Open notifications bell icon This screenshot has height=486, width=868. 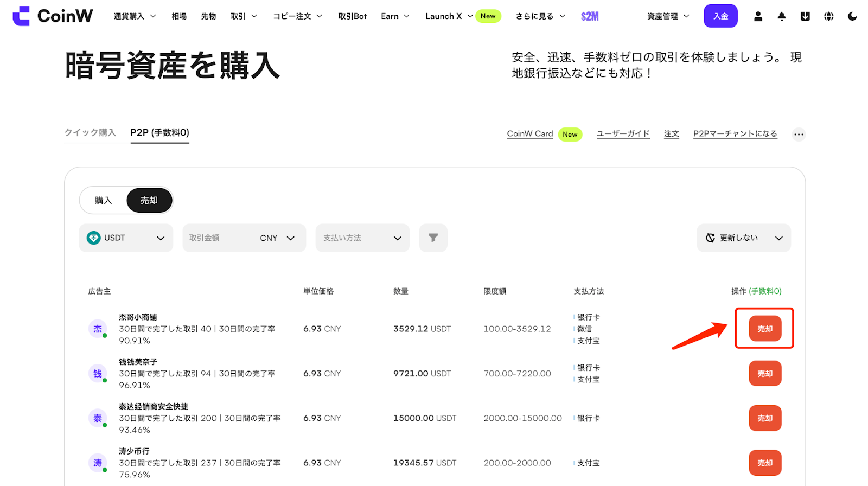coord(781,16)
